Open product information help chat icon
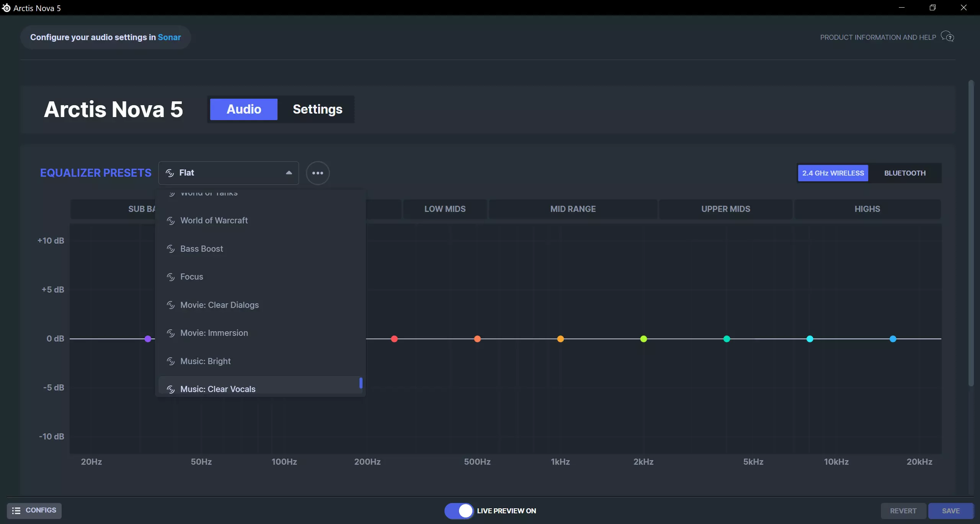This screenshot has width=980, height=524. point(947,37)
